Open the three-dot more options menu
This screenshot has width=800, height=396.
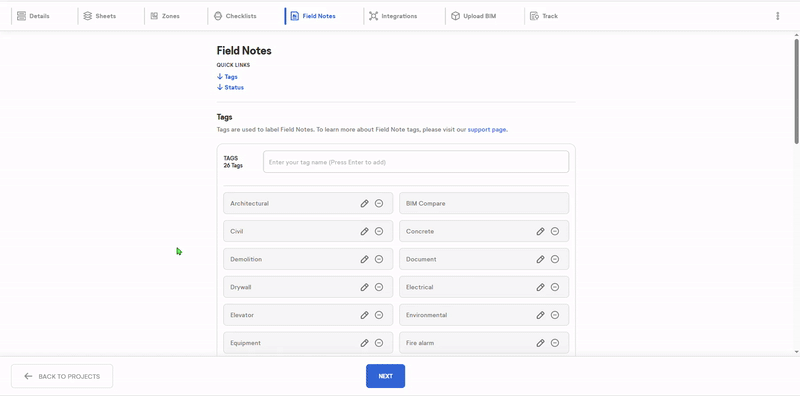pos(778,16)
